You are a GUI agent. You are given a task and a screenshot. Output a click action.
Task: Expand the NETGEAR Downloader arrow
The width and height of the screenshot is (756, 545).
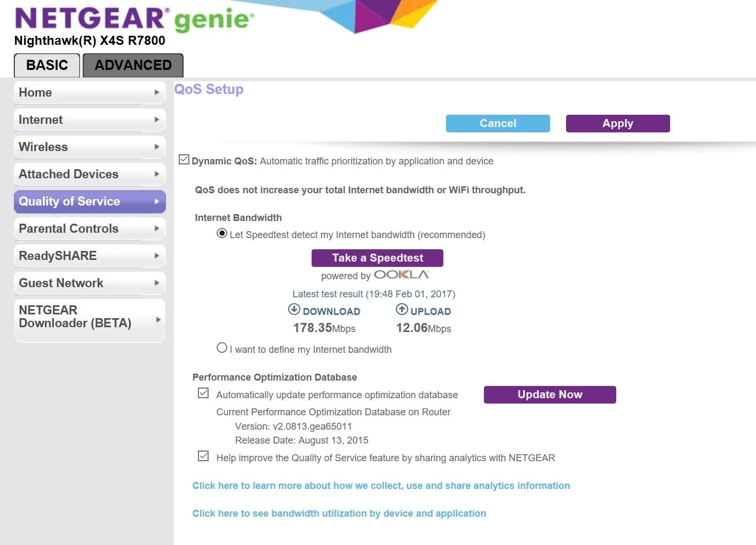coord(158,320)
